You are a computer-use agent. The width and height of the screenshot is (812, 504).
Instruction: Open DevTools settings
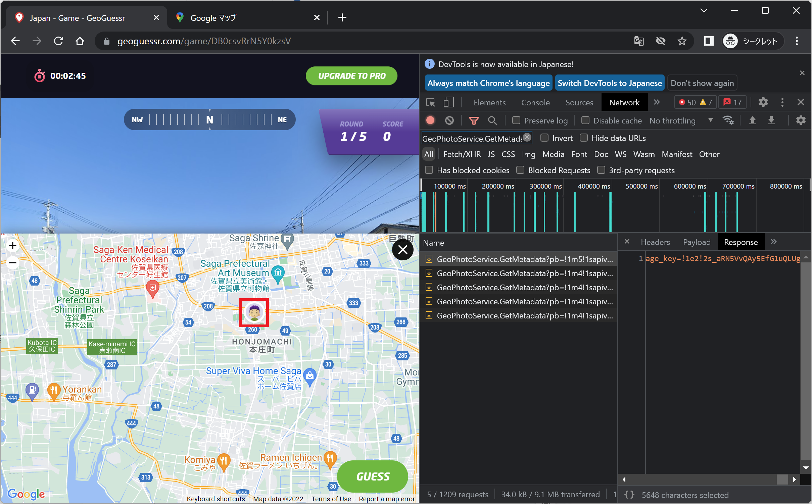coord(763,102)
